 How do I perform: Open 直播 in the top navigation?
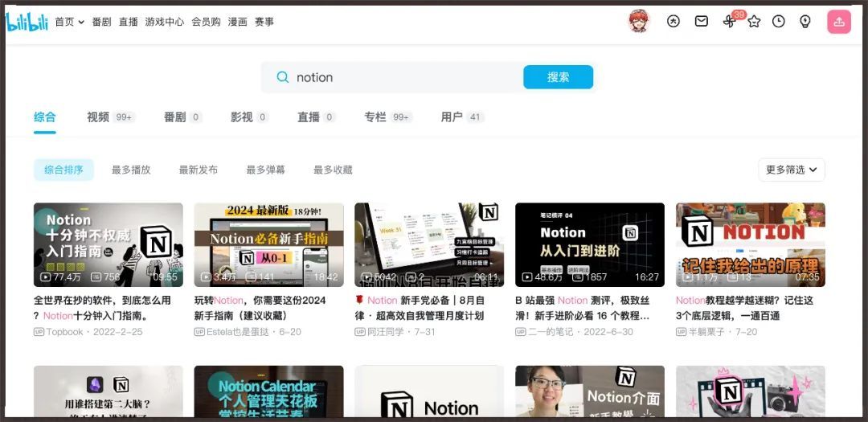point(129,22)
